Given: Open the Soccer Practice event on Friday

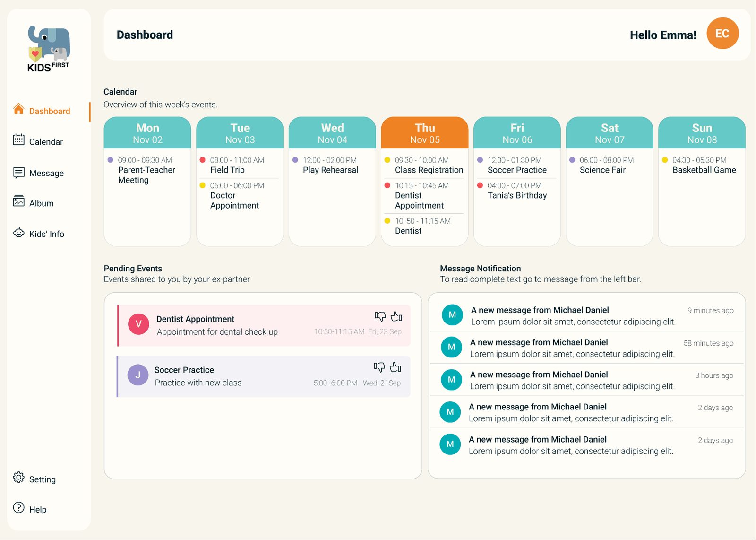Looking at the screenshot, I should 516,165.
